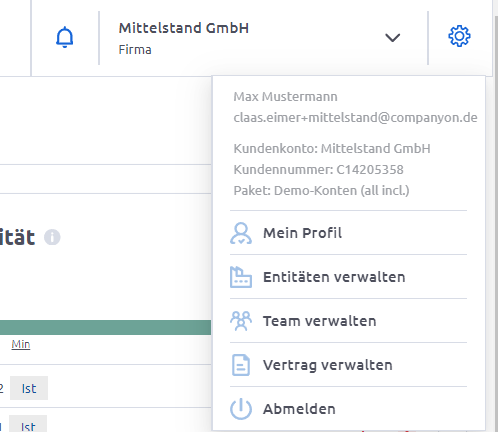Click the underlined Min link
498x432 pixels.
coord(21,344)
